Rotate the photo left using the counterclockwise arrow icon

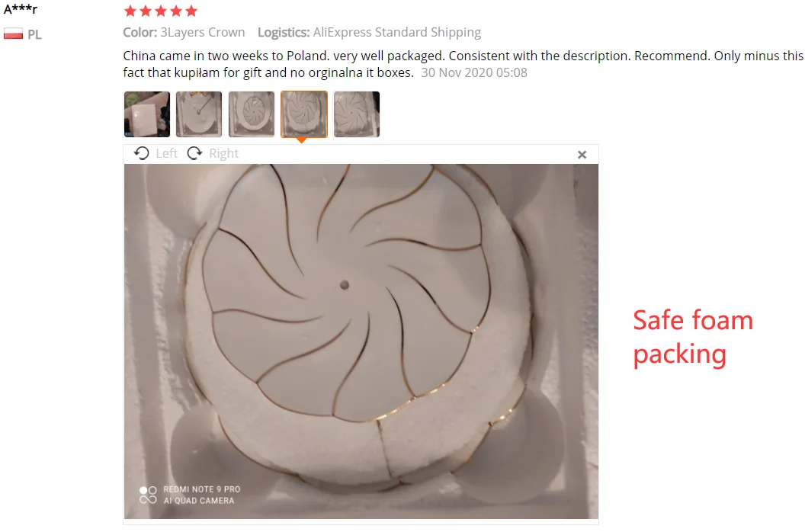[142, 153]
